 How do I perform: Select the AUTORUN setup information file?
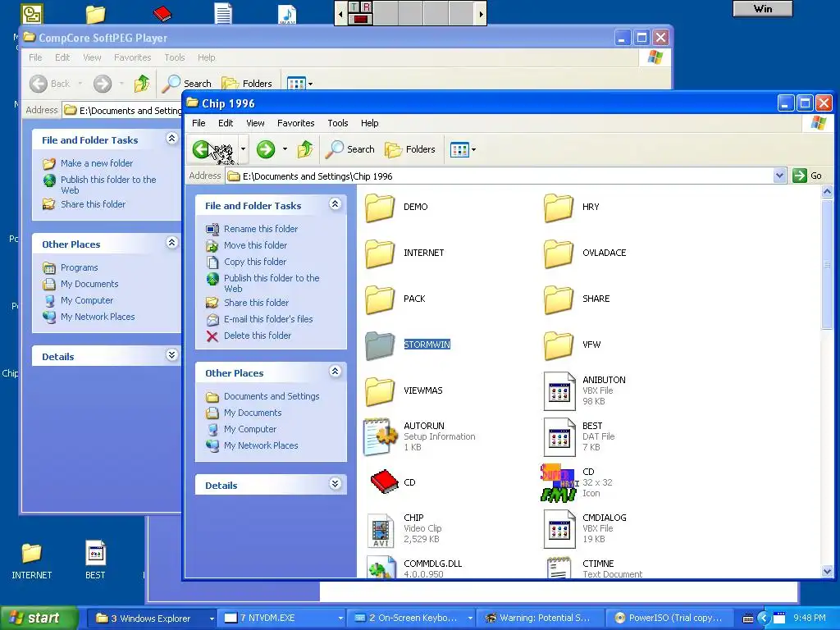click(419, 437)
